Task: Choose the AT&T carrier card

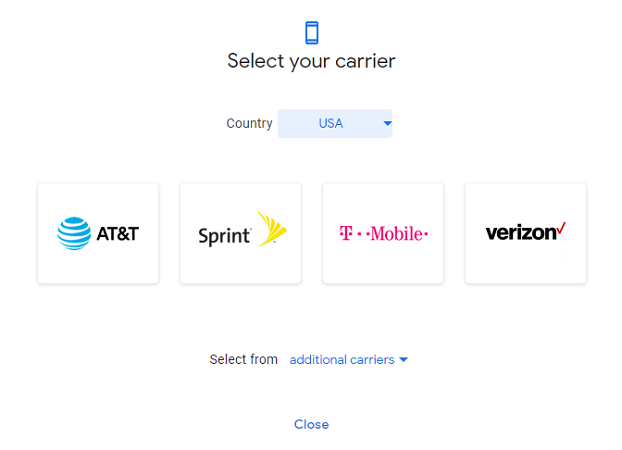Action: tap(98, 233)
